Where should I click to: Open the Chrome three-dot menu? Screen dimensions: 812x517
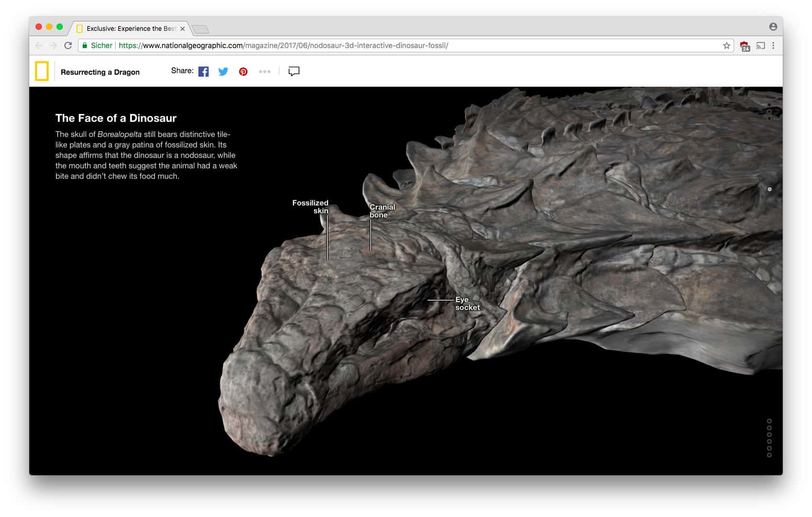773,45
